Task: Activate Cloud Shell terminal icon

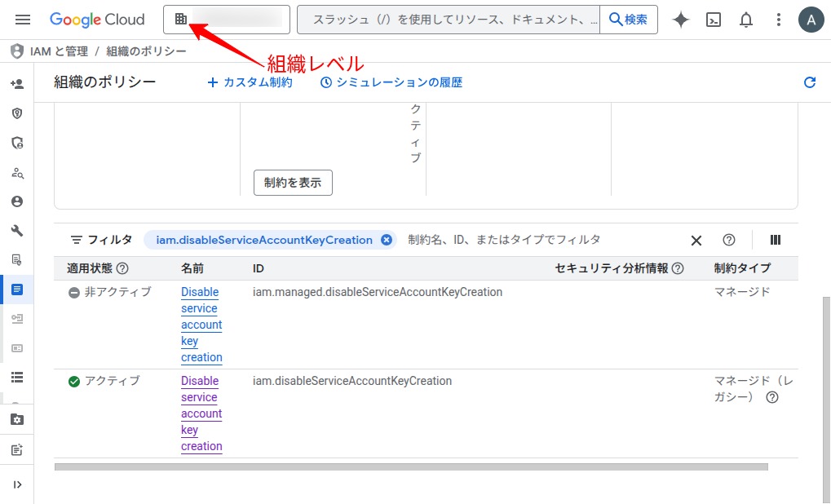Action: point(714,20)
